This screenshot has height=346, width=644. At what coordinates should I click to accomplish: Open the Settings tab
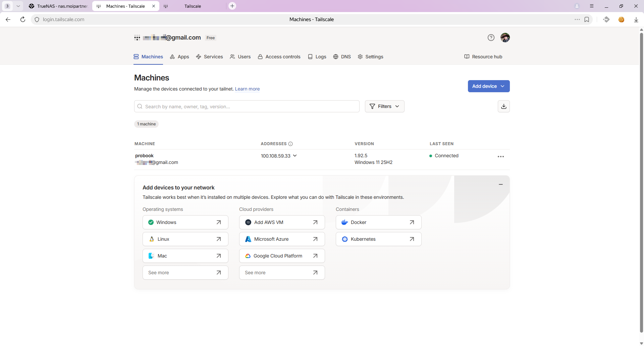(x=370, y=57)
